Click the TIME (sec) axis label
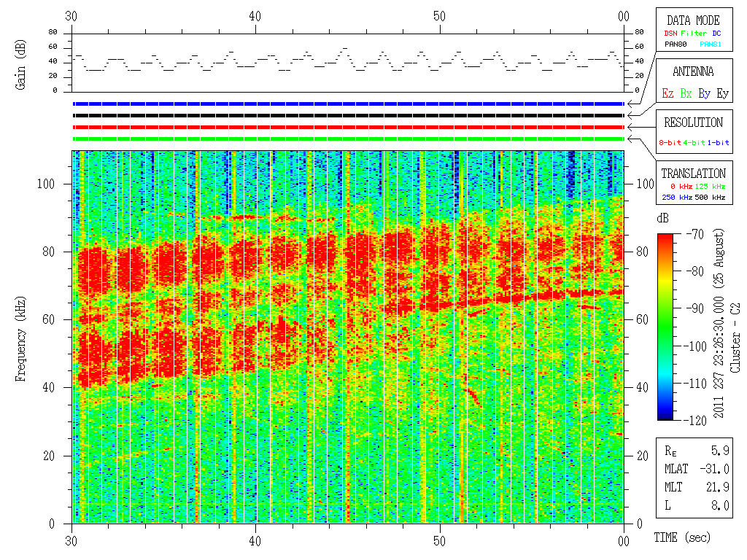The height and width of the screenshot is (560, 747). click(681, 538)
